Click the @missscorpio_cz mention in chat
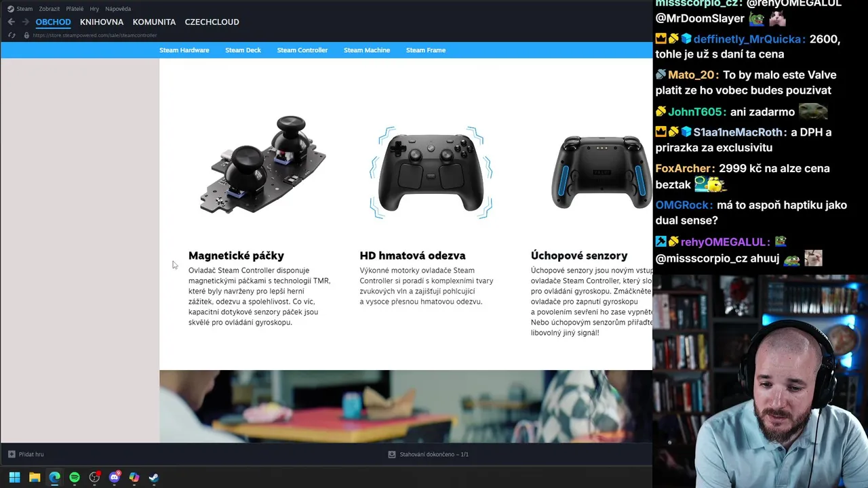The image size is (868, 488). (x=701, y=258)
